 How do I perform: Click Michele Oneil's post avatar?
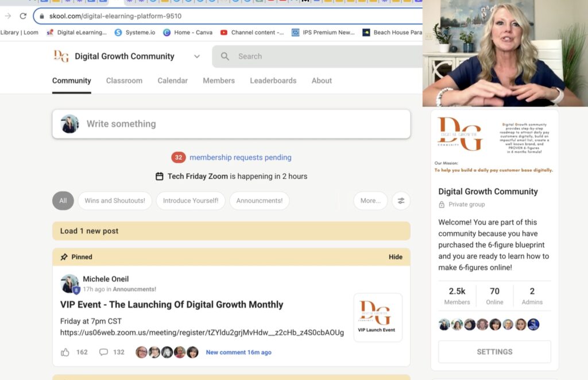coord(69,283)
